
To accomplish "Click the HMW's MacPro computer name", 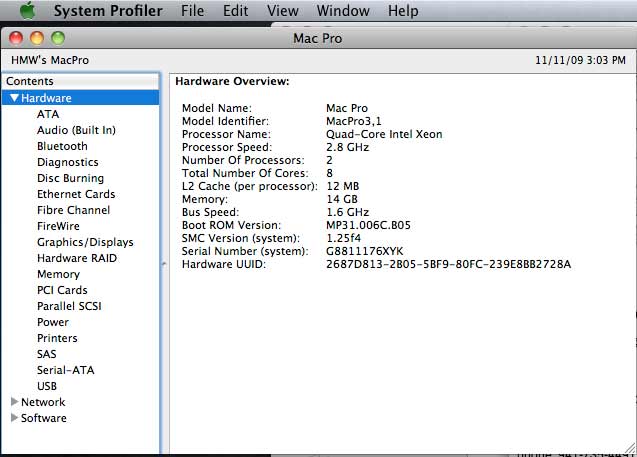I will click(50, 60).
